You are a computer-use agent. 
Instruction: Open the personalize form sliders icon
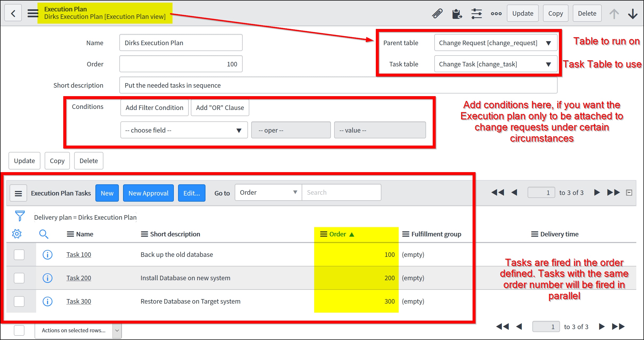(476, 14)
